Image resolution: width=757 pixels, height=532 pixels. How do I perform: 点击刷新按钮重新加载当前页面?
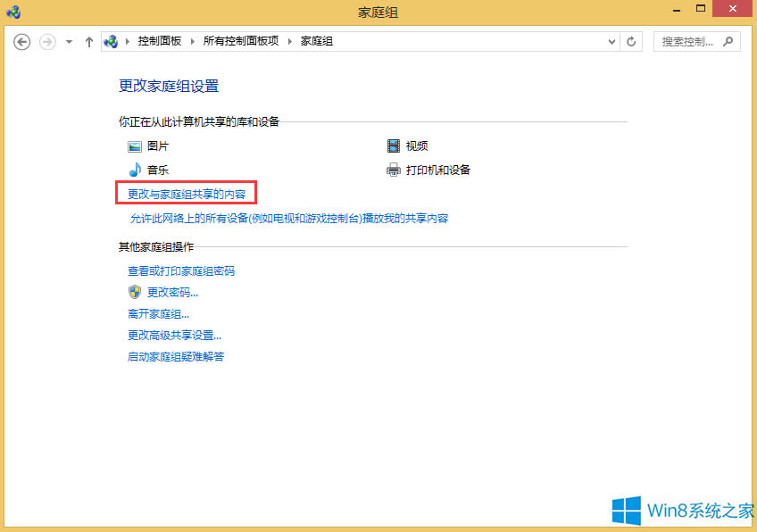click(x=631, y=41)
